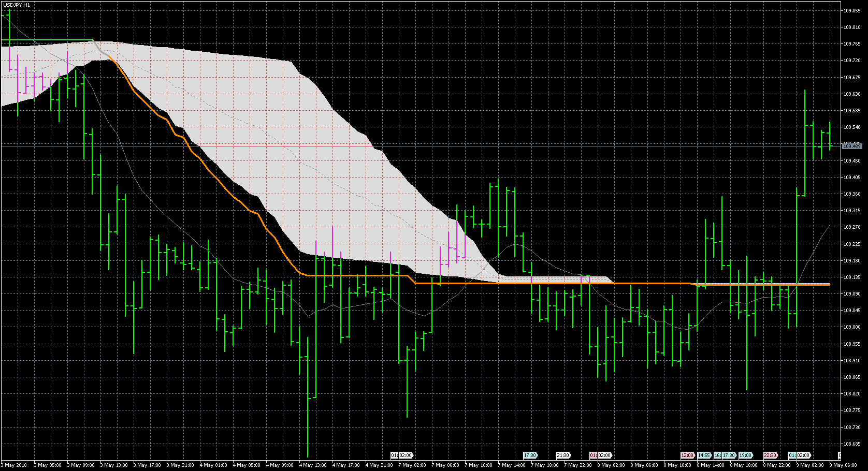The height and width of the screenshot is (471, 868).
Task: Click the 8 May 06:00 time label
Action: tap(644, 465)
